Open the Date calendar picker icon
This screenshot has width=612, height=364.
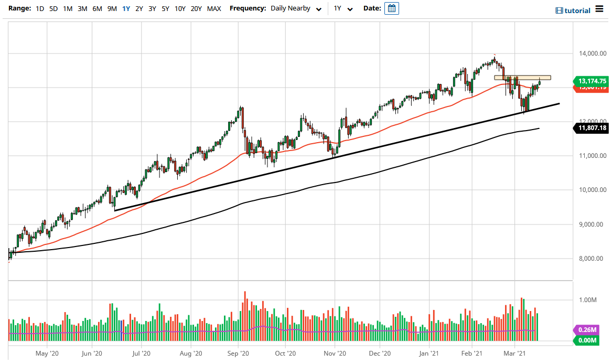click(x=391, y=8)
